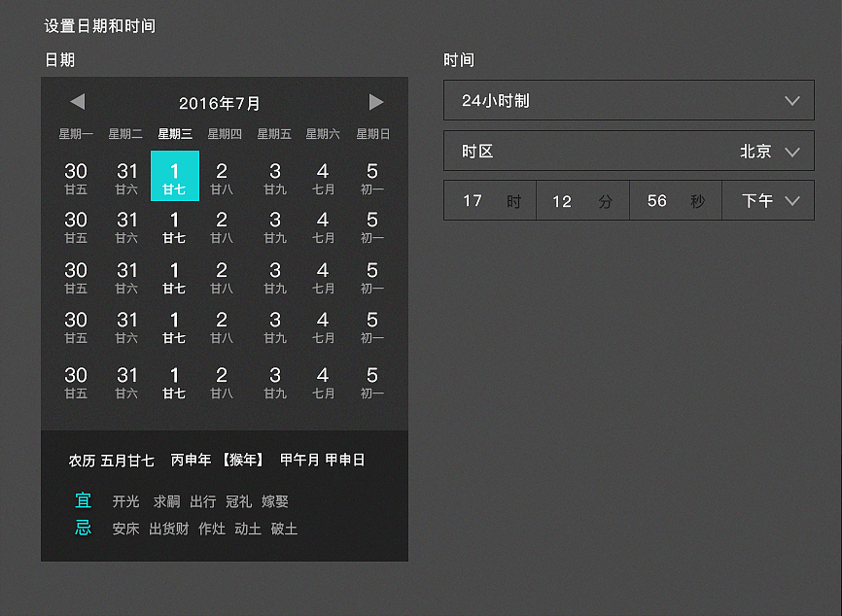Click the hour field showing 17
The image size is (842, 616).
489,200
